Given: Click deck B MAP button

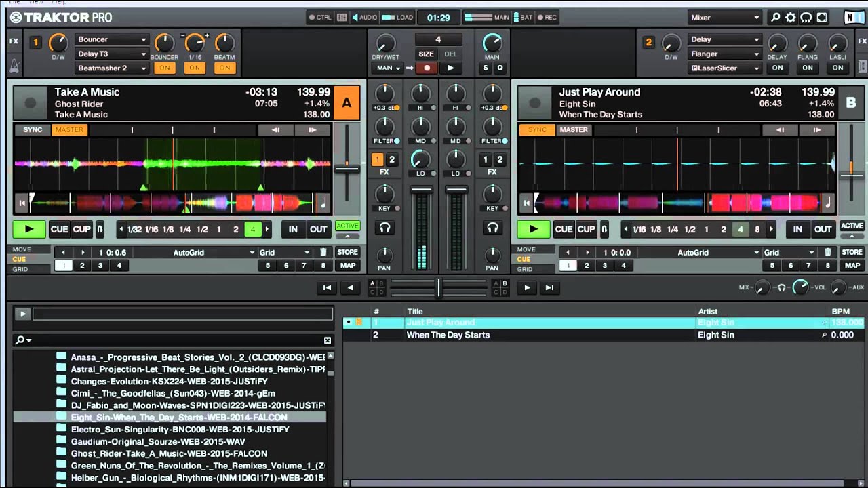Looking at the screenshot, I should [x=852, y=266].
